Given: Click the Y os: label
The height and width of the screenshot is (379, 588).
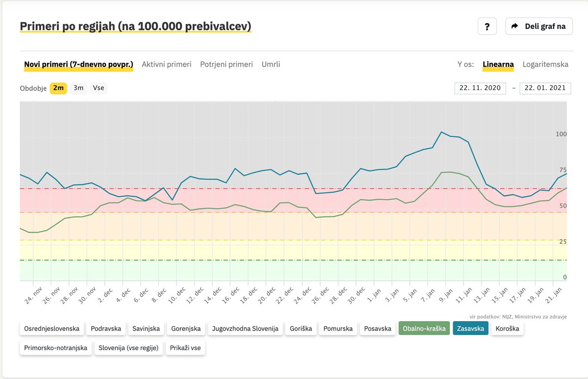Looking at the screenshot, I should [x=465, y=64].
